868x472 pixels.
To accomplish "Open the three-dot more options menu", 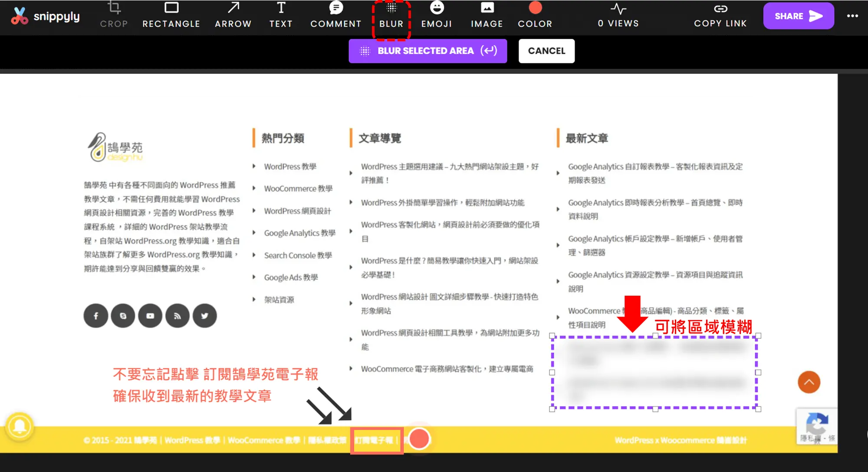I will (852, 16).
